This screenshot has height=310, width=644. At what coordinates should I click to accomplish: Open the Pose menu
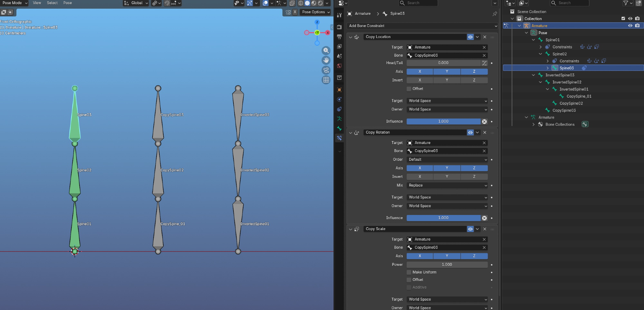pyautogui.click(x=68, y=3)
